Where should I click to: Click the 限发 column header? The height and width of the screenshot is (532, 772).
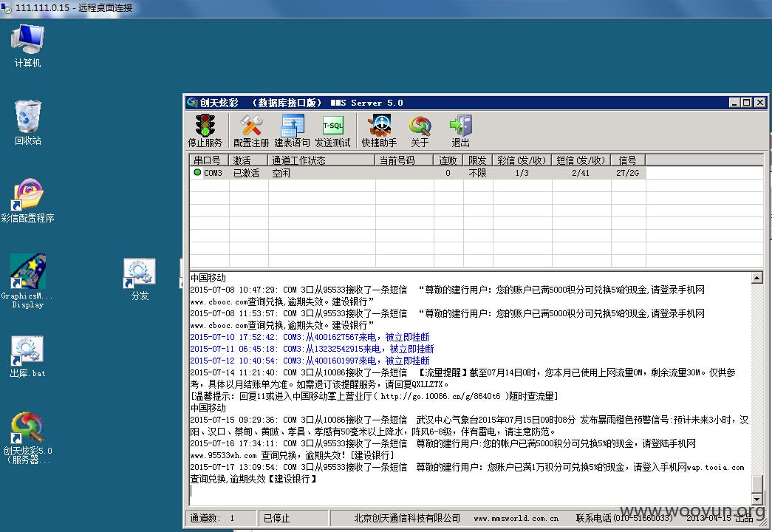(477, 160)
